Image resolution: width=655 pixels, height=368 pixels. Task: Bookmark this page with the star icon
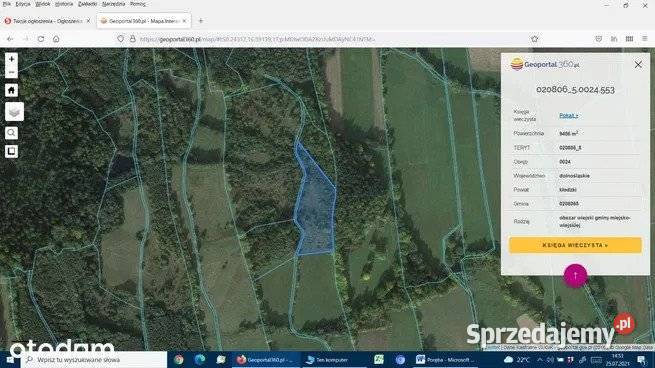535,39
